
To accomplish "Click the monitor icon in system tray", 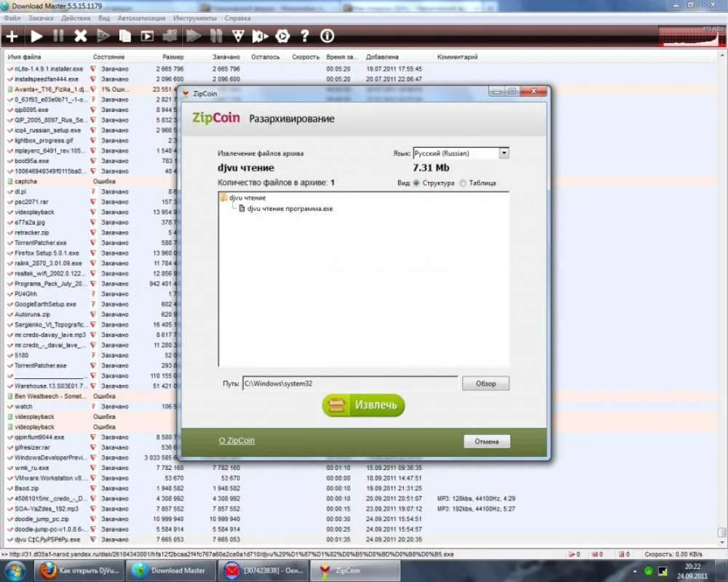I will (x=663, y=571).
